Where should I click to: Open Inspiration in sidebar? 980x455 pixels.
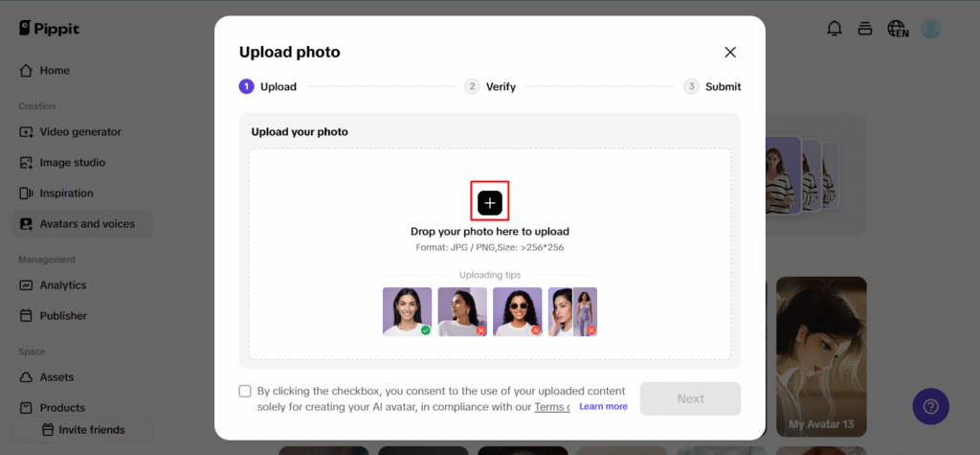[x=82, y=193]
